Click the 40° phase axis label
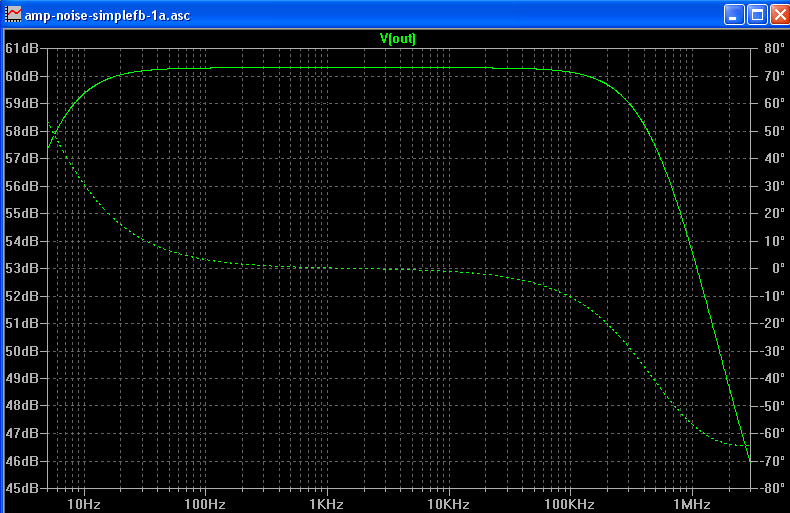The image size is (790, 513). 774,159
